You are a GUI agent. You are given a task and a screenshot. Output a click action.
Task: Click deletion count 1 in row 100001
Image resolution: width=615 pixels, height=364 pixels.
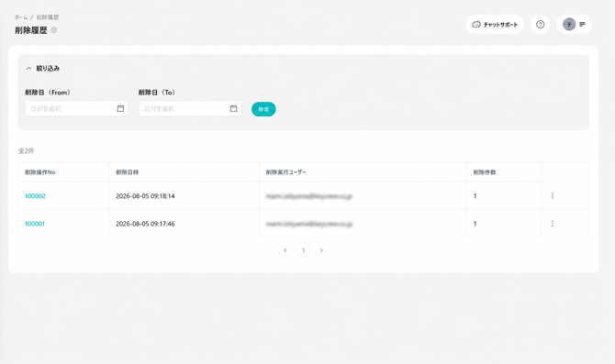coord(475,224)
